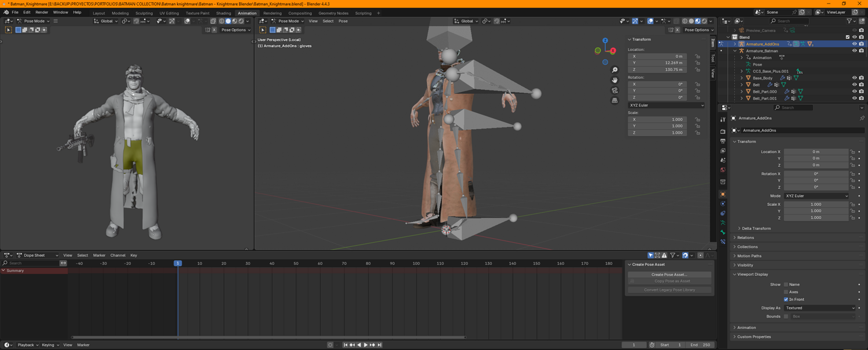This screenshot has width=868, height=350.
Task: Expand the Motion Paths panel
Action: tap(749, 256)
